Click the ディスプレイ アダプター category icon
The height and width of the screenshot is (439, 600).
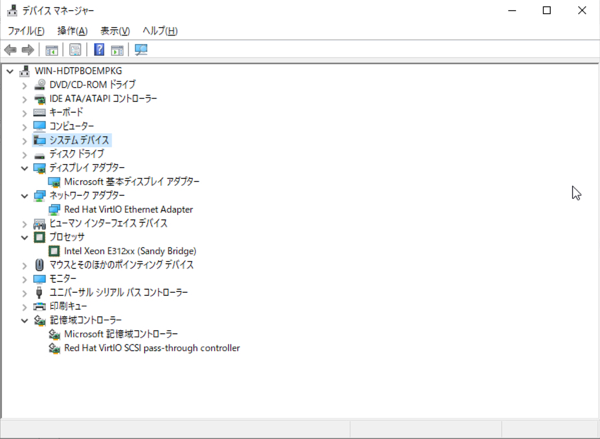(39, 168)
